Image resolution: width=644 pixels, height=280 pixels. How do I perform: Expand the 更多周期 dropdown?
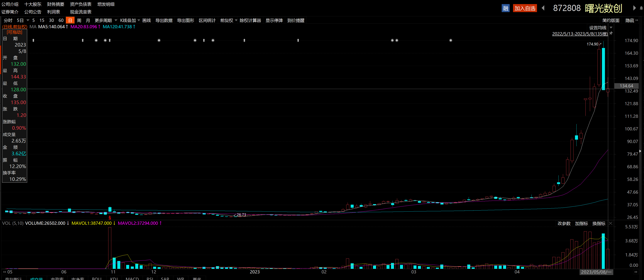coord(116,20)
